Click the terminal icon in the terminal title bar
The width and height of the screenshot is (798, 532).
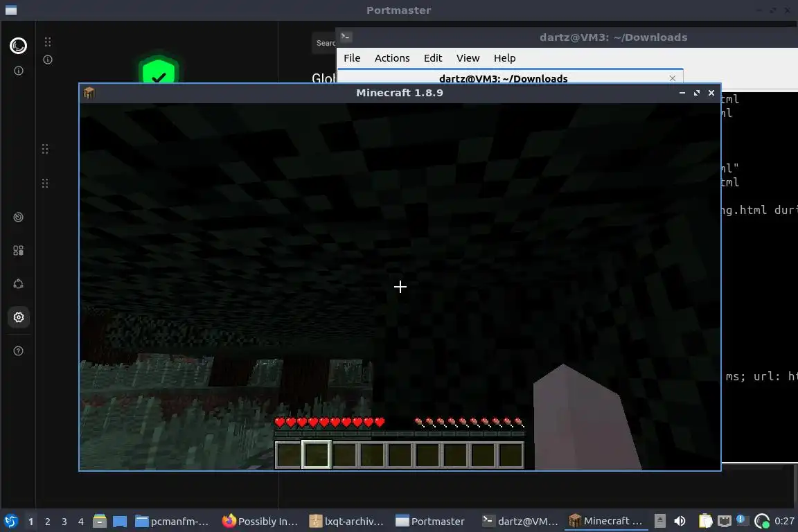click(346, 37)
